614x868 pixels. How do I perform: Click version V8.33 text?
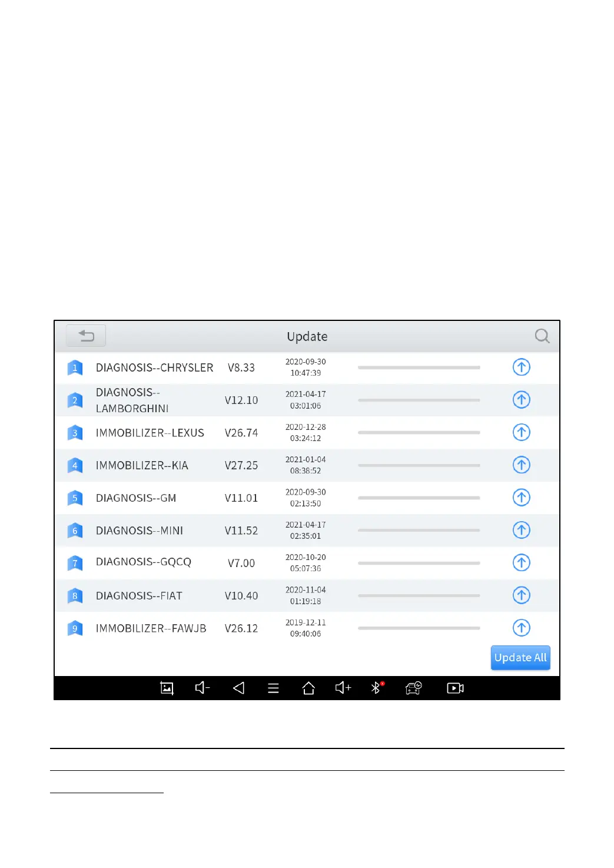(x=241, y=367)
